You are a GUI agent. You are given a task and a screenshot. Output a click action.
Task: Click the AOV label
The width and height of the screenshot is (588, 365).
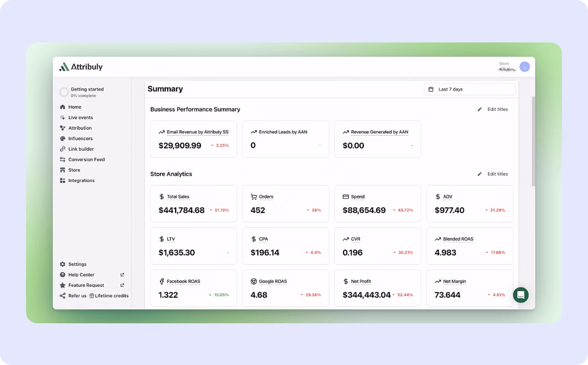click(x=448, y=197)
